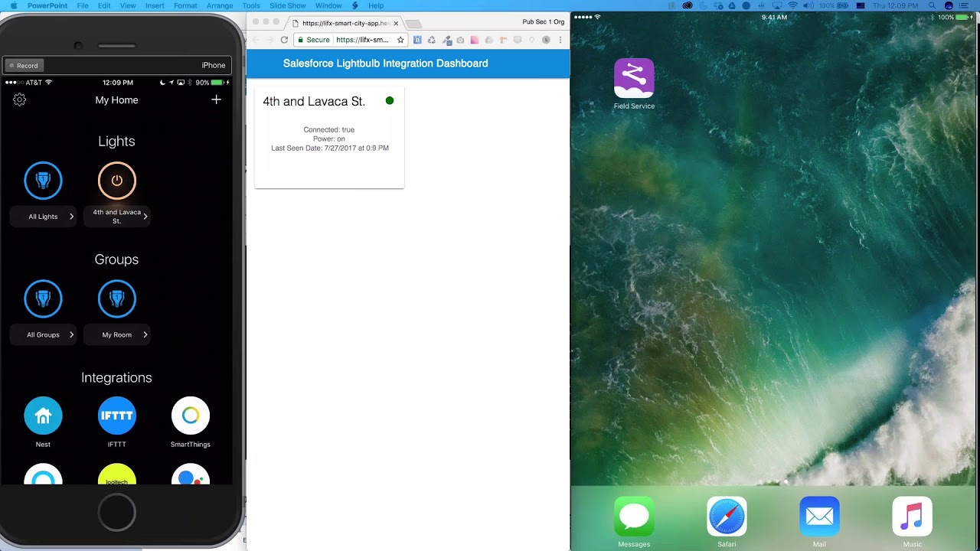Expand the All Groups chevron
980x551 pixels.
pyautogui.click(x=71, y=334)
